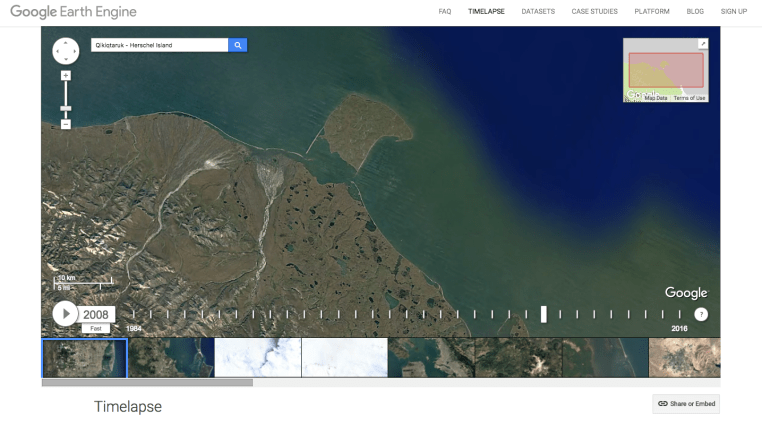762x424 pixels.
Task: Go to Case Studies
Action: pyautogui.click(x=594, y=11)
